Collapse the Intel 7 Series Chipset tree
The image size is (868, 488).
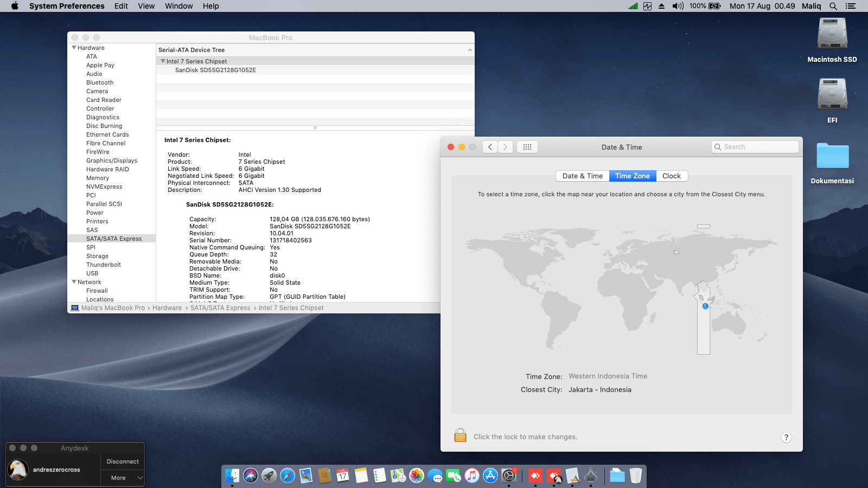click(x=163, y=61)
